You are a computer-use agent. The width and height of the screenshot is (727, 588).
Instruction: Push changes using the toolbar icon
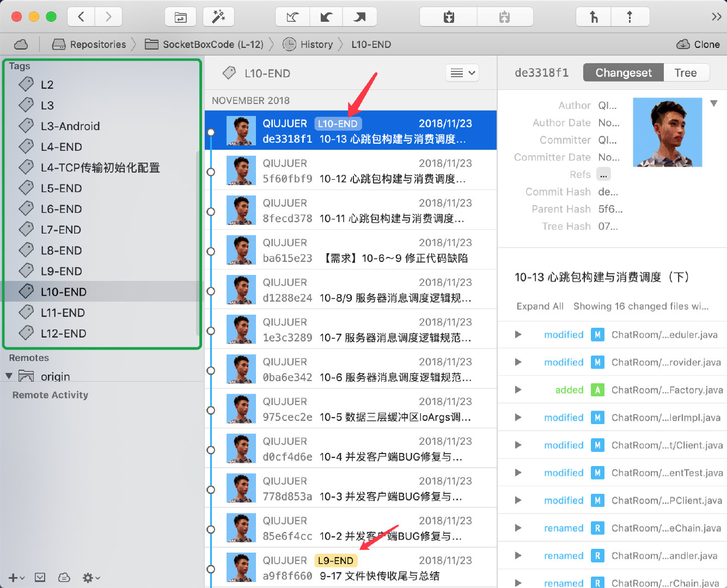pos(359,17)
